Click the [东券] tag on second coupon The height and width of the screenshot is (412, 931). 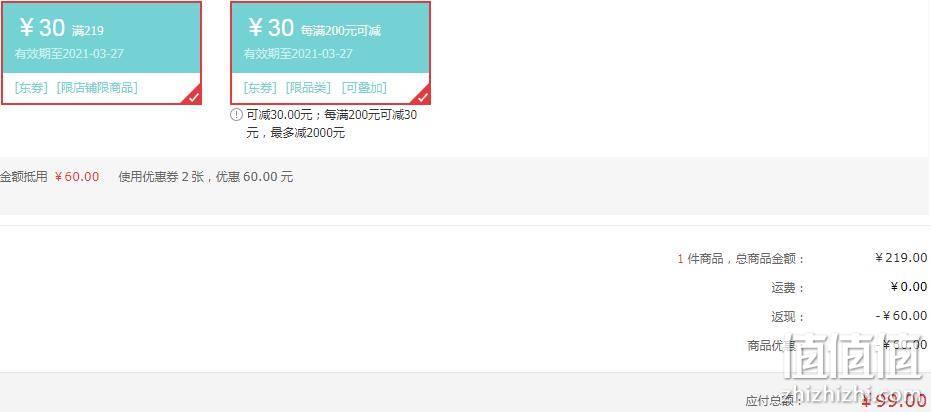[x=260, y=88]
